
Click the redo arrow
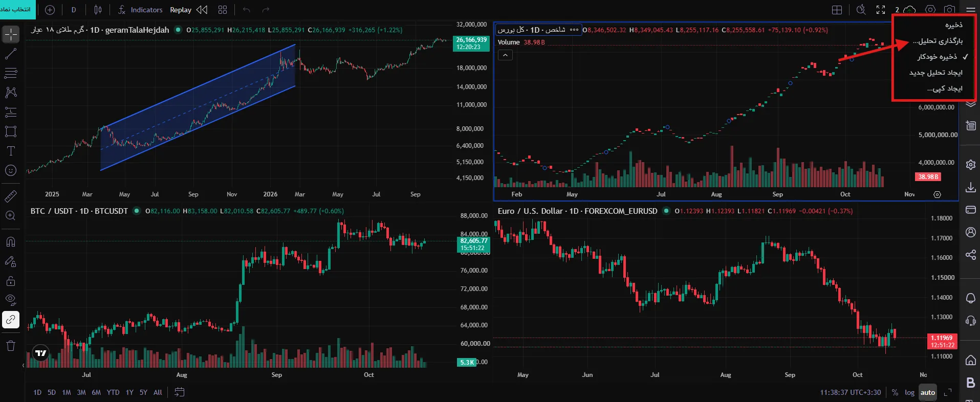click(266, 10)
